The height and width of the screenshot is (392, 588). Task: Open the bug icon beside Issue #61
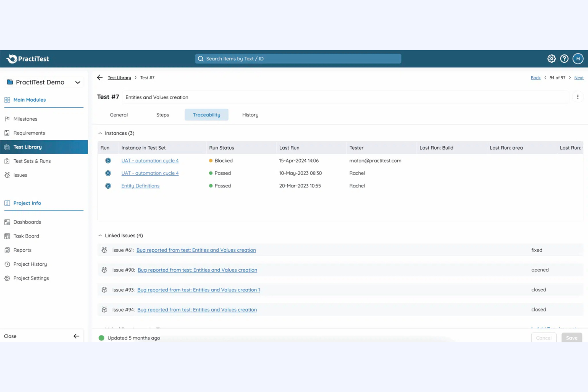tap(104, 250)
